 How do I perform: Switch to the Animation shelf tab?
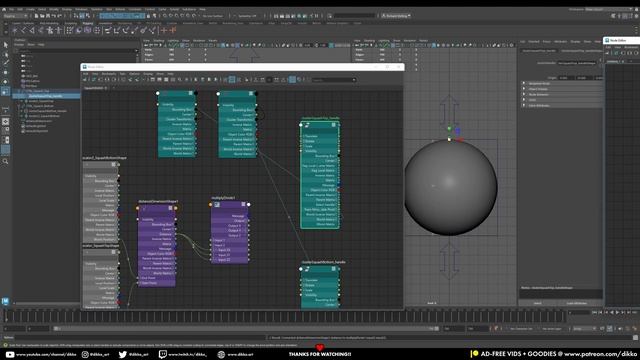pos(104,23)
